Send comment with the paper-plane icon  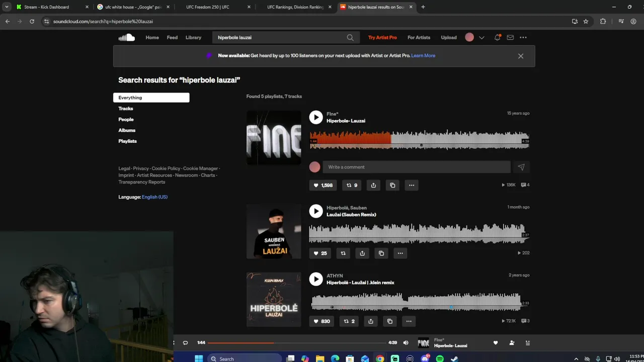521,167
